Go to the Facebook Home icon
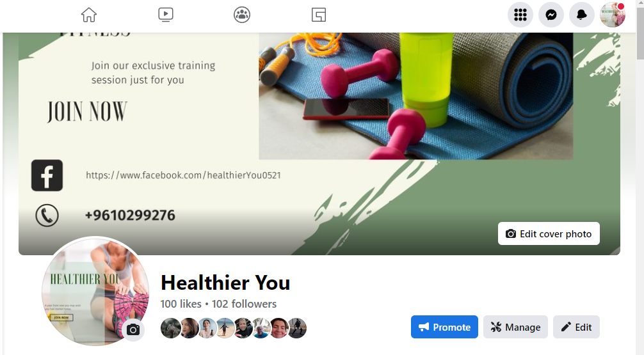The height and width of the screenshot is (355, 644). click(x=89, y=15)
